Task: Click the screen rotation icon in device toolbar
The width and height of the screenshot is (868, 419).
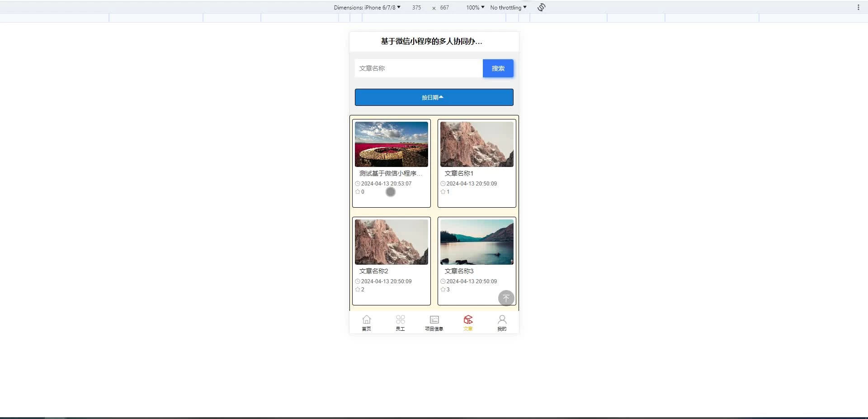Action: tap(541, 7)
